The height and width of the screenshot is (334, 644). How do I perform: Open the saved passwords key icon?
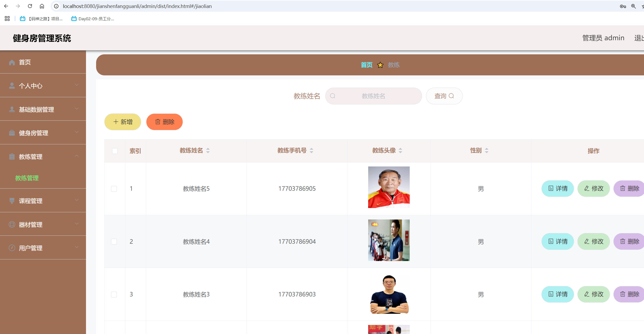(623, 6)
